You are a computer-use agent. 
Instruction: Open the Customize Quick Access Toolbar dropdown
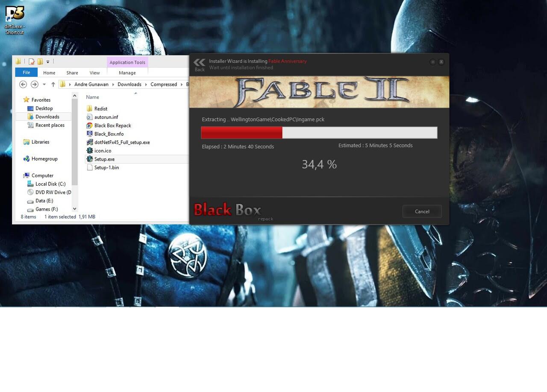coord(48,62)
